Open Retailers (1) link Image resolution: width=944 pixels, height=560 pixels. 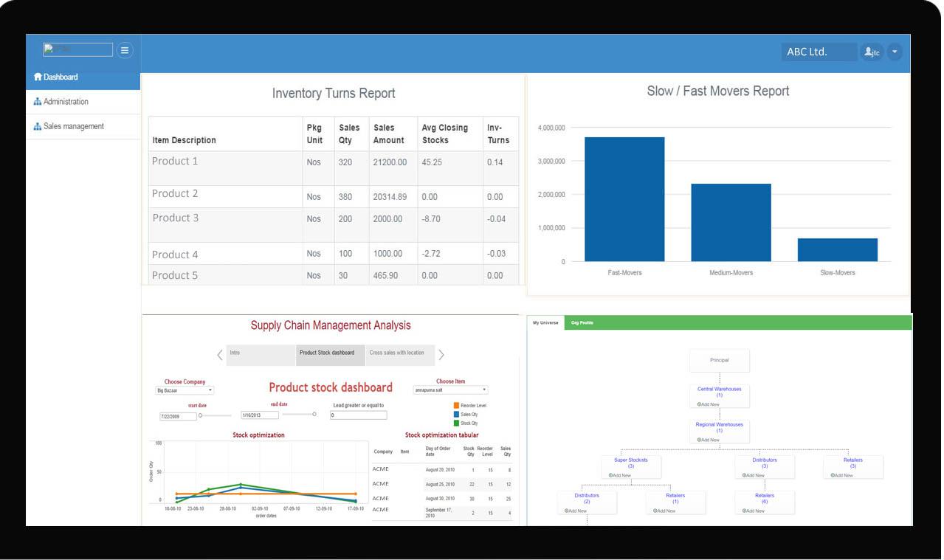coord(675,498)
